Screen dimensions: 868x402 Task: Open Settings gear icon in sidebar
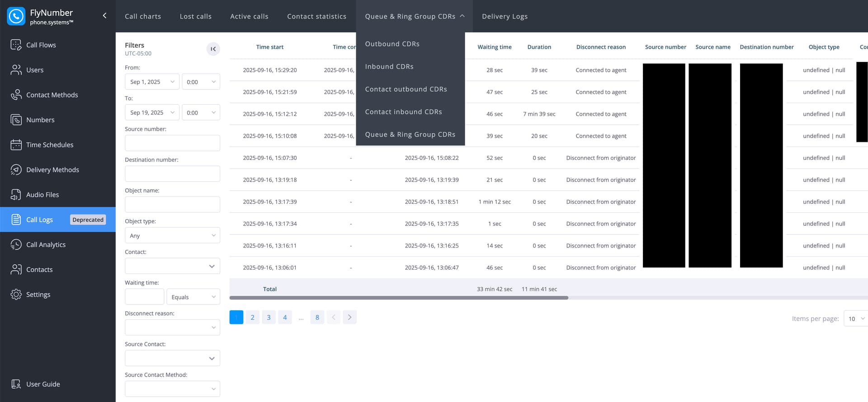click(x=16, y=294)
